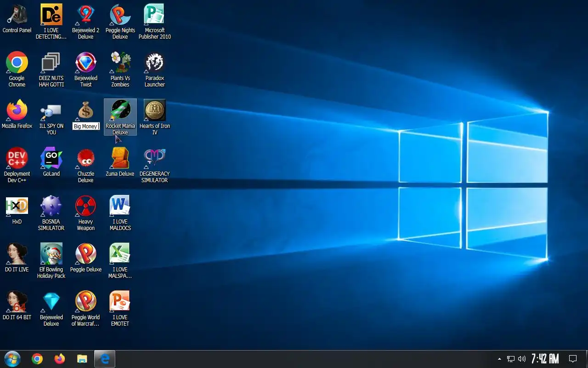
Task: Select the Peggle Deluxe desktop icon
Action: [x=86, y=254]
